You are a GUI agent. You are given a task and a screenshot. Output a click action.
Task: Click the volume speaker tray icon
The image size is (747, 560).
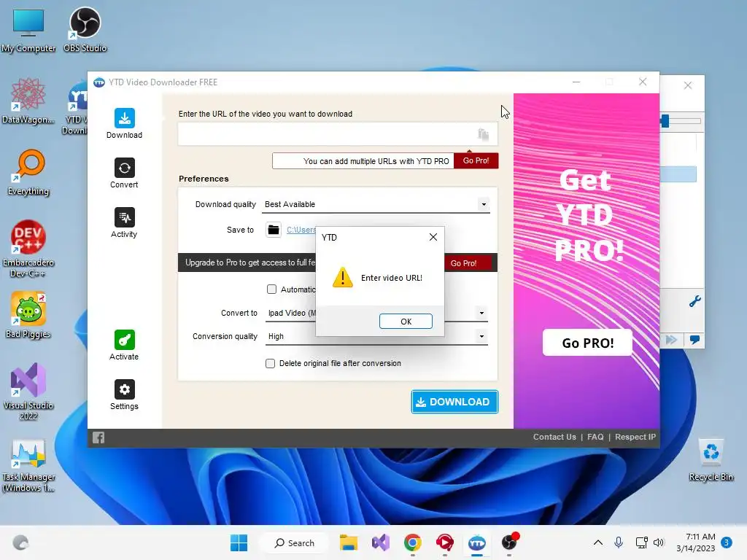(x=659, y=542)
